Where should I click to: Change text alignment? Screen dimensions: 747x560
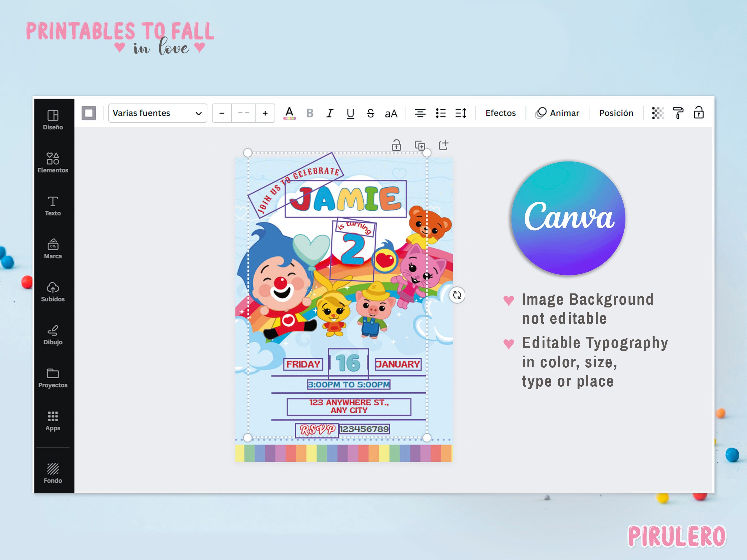click(x=420, y=113)
